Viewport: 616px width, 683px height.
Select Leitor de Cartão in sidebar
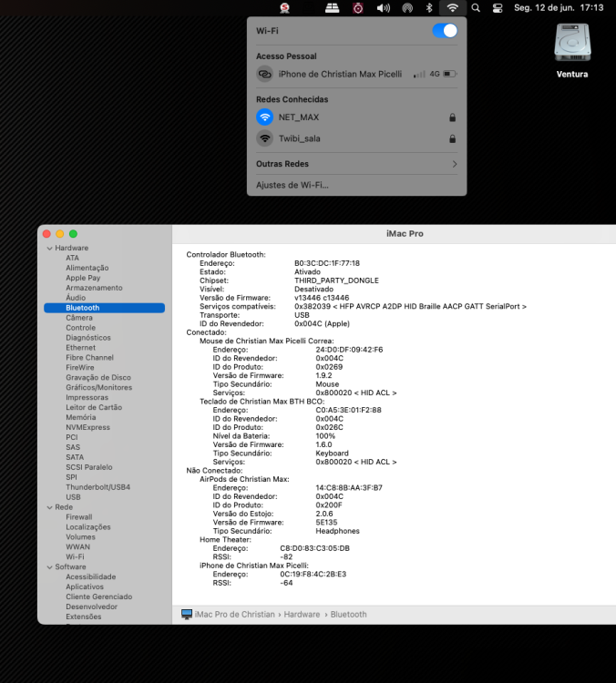coord(94,407)
